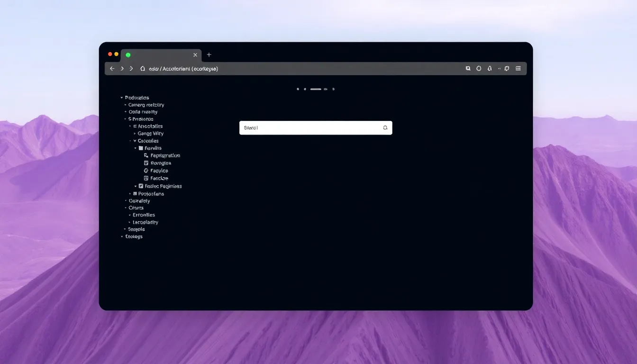Click the leftmost square icon in right toolbar group

pos(468,69)
